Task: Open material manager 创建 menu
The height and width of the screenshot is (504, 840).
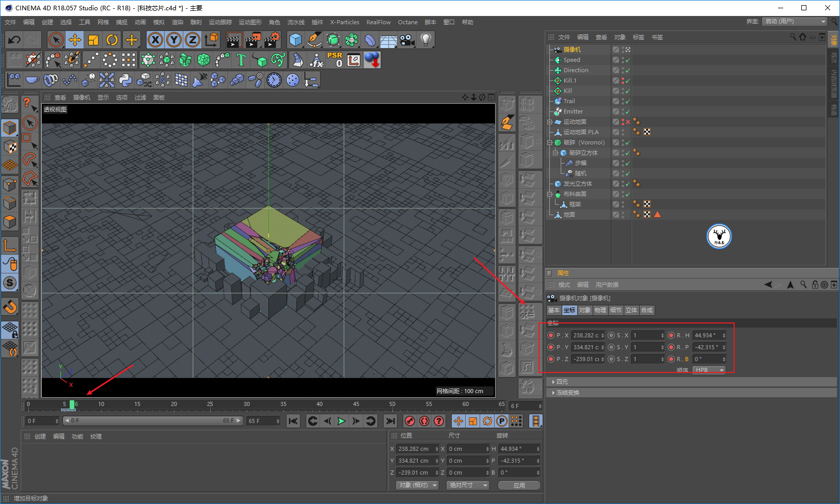Action: coord(40,436)
